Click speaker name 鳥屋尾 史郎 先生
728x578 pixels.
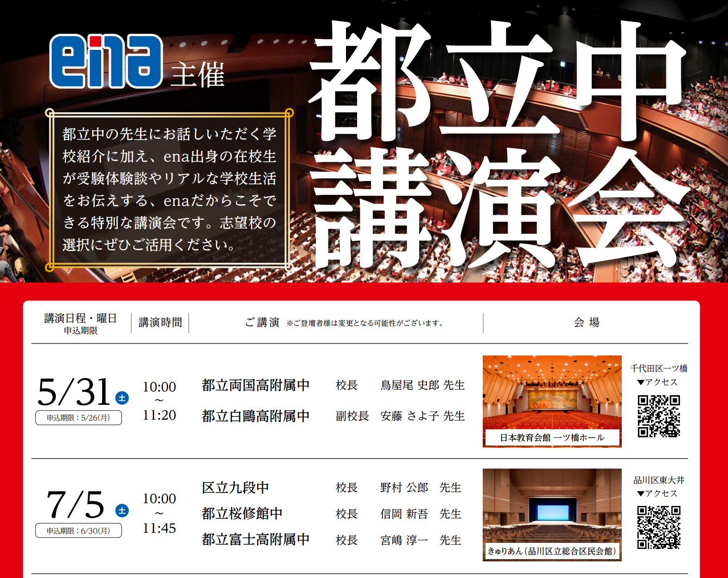tap(423, 385)
